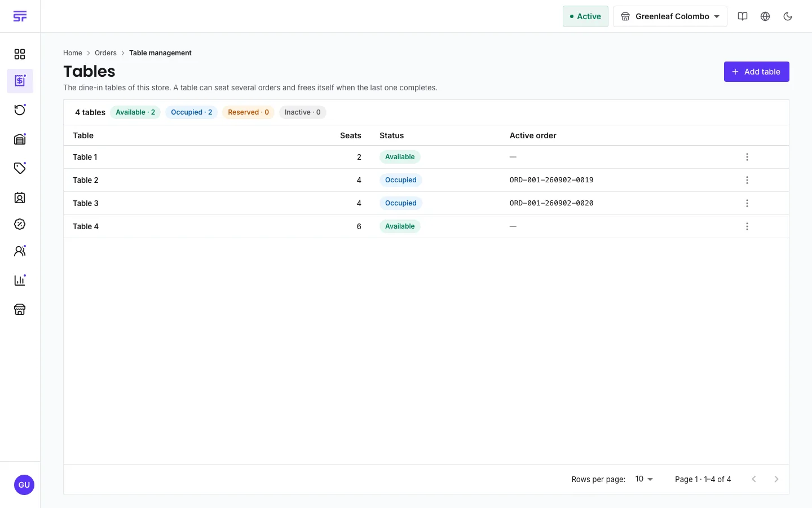Screen dimensions: 812x508
Task: Click the Seats column header
Action: pos(350,135)
